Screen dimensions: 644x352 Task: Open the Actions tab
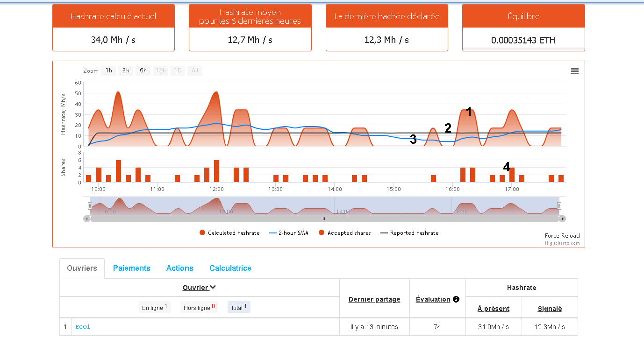179,268
